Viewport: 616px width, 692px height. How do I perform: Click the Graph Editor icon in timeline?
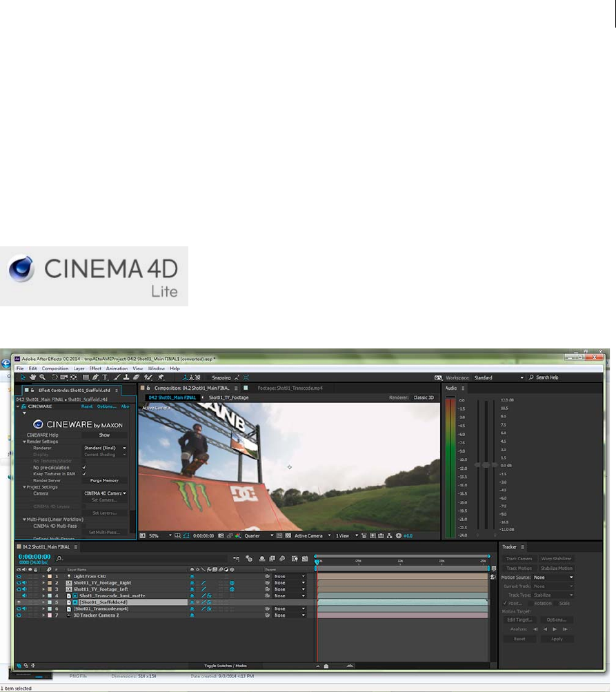pos(304,559)
